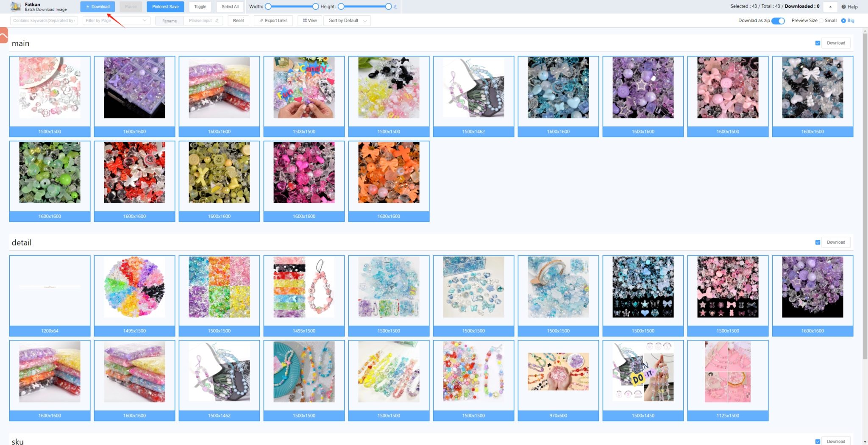
Task: Select Small preview size option
Action: [x=822, y=20]
